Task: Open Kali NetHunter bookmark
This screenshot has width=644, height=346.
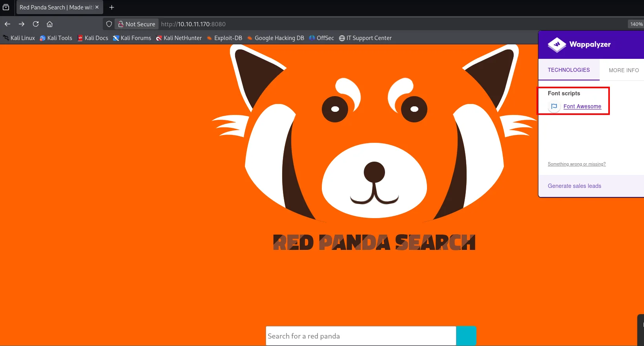Action: coord(179,38)
